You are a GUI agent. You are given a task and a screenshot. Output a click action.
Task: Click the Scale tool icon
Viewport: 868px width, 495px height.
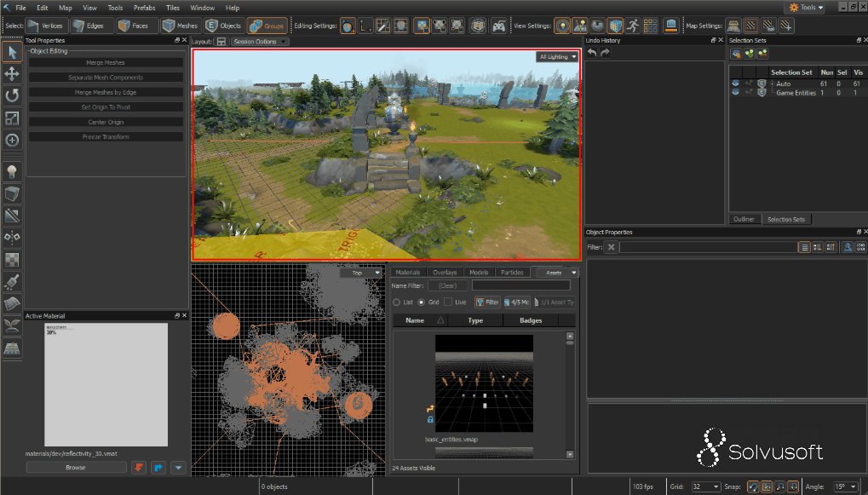(x=12, y=118)
